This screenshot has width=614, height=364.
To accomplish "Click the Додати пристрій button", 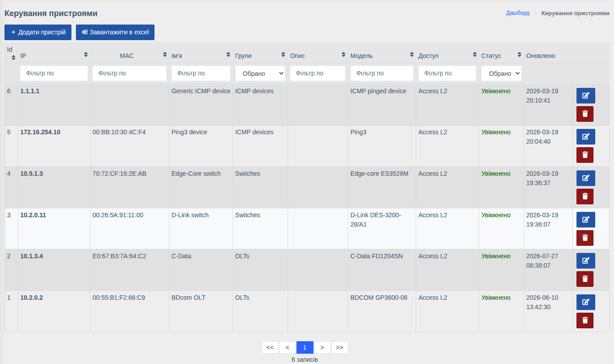I will pos(38,32).
